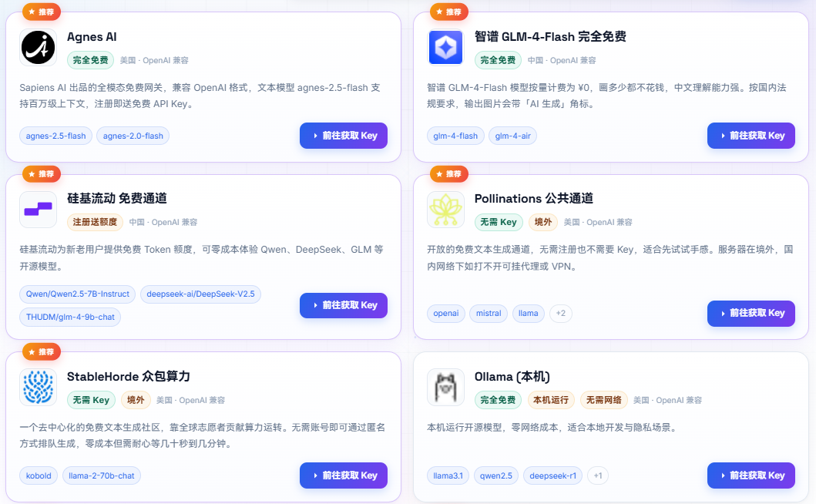Click the 推荐 badge on StableHorde card
Screen dimensions: 816x504
point(42,352)
